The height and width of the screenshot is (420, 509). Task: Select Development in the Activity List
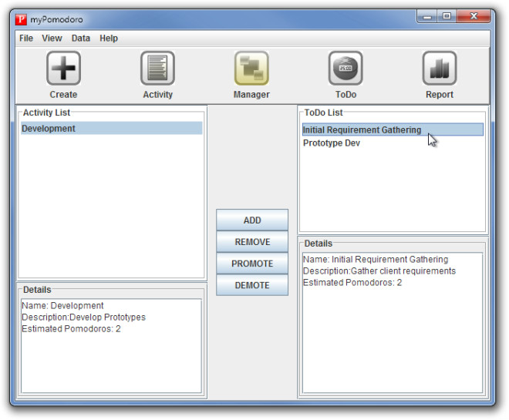[112, 128]
